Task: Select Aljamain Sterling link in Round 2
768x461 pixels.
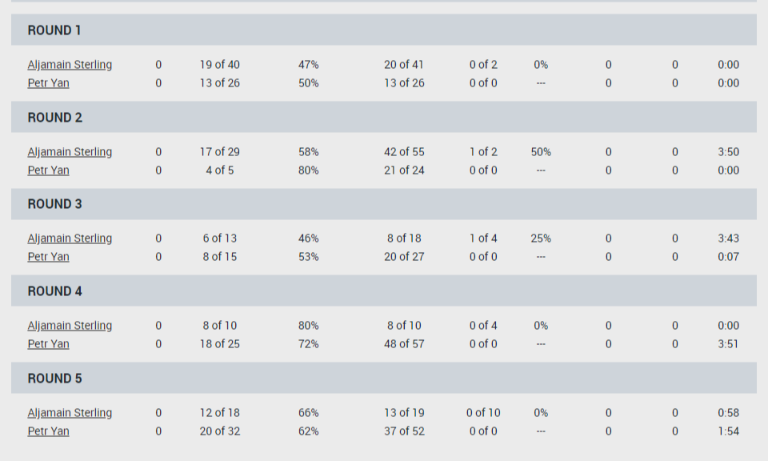Action: point(69,152)
